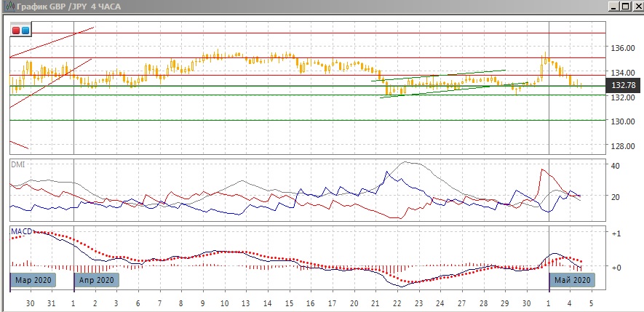Screen dimensions: 644x312
Task: Maximize the GBP/JPY chart window
Action: [624, 7]
